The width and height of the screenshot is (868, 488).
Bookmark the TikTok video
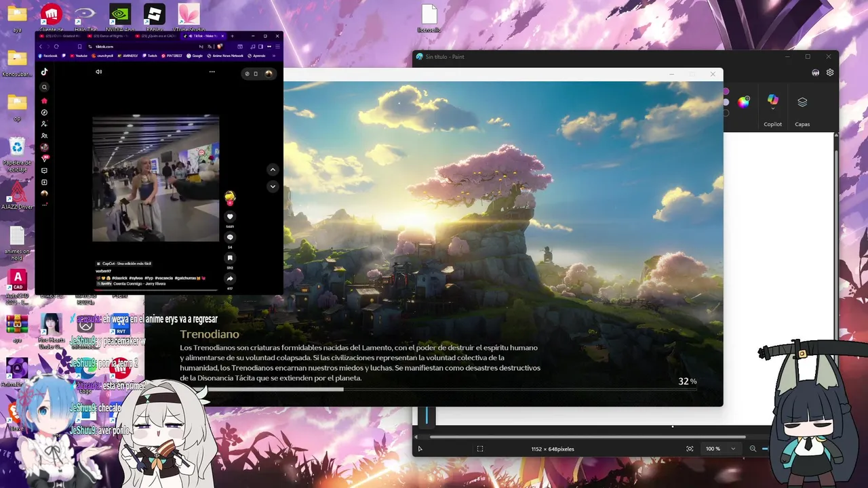230,258
